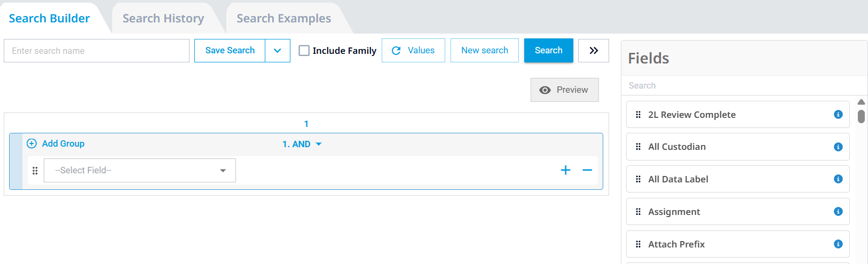
Task: Click drag handle of the Select Field row
Action: [x=35, y=171]
